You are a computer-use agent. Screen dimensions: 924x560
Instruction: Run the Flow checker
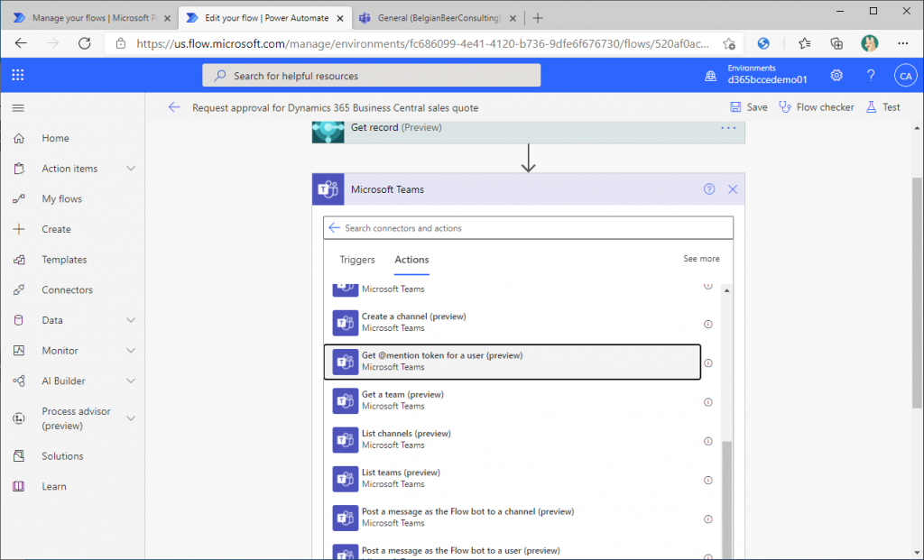(x=816, y=107)
